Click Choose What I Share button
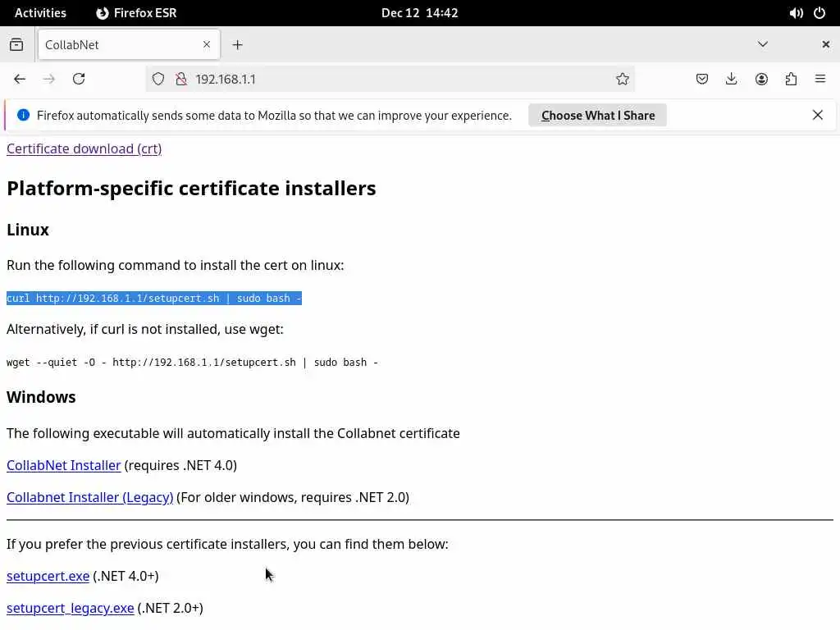 click(x=597, y=115)
